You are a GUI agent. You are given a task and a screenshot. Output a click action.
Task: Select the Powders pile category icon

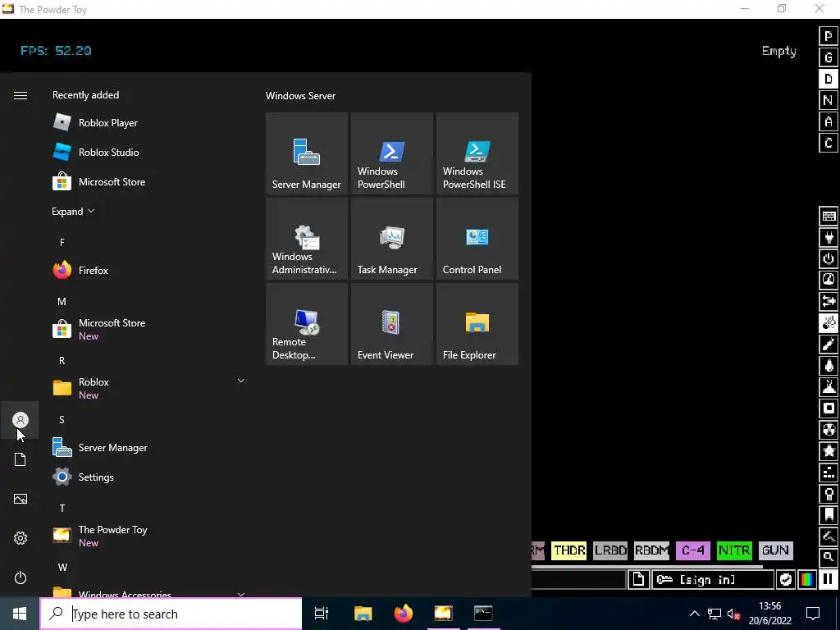[x=829, y=387]
